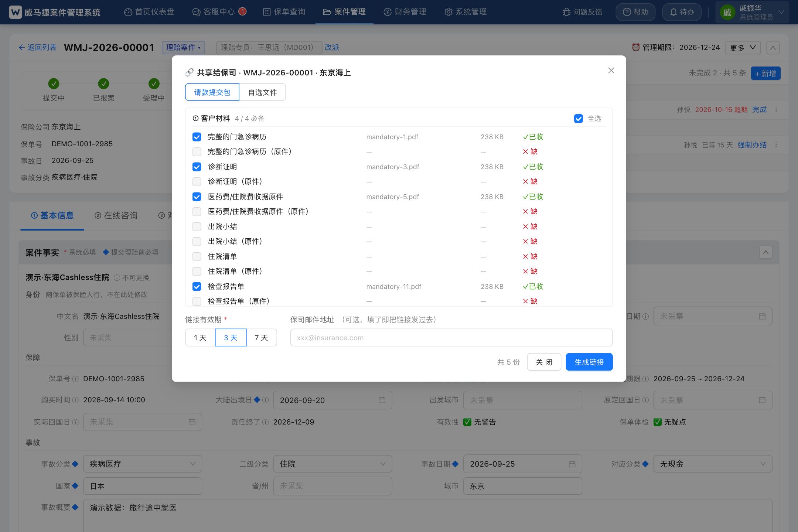Open the 对应分类 无现金 dropdown
798x532 pixels.
pyautogui.click(x=713, y=464)
